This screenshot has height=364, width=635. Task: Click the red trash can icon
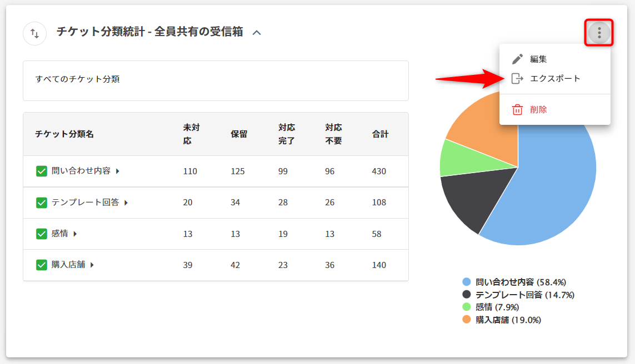click(517, 110)
